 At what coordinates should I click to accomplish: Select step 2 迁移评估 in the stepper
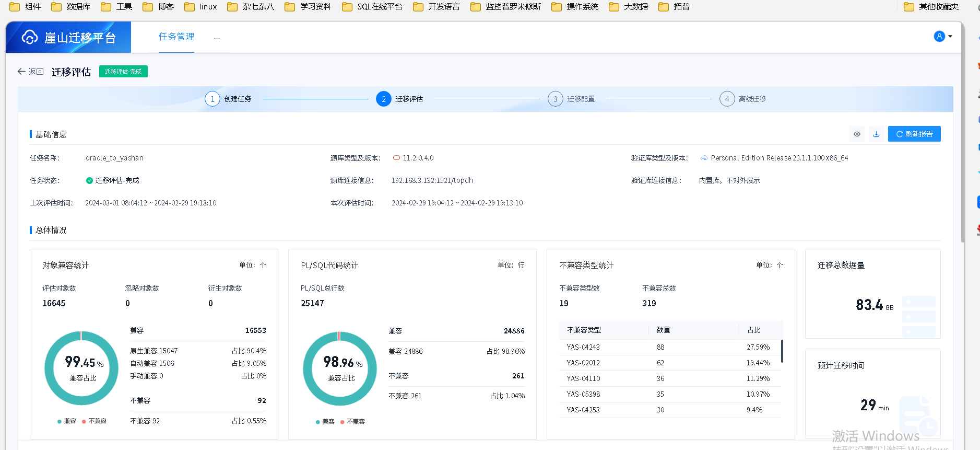pos(399,99)
